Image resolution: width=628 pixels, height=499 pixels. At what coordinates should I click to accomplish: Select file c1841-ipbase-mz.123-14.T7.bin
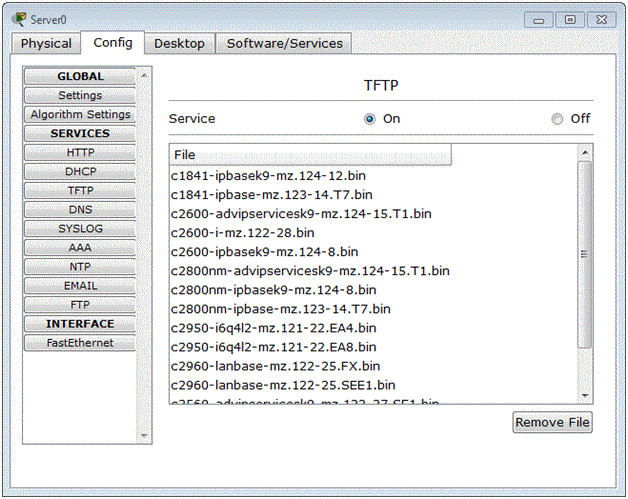tap(272, 195)
